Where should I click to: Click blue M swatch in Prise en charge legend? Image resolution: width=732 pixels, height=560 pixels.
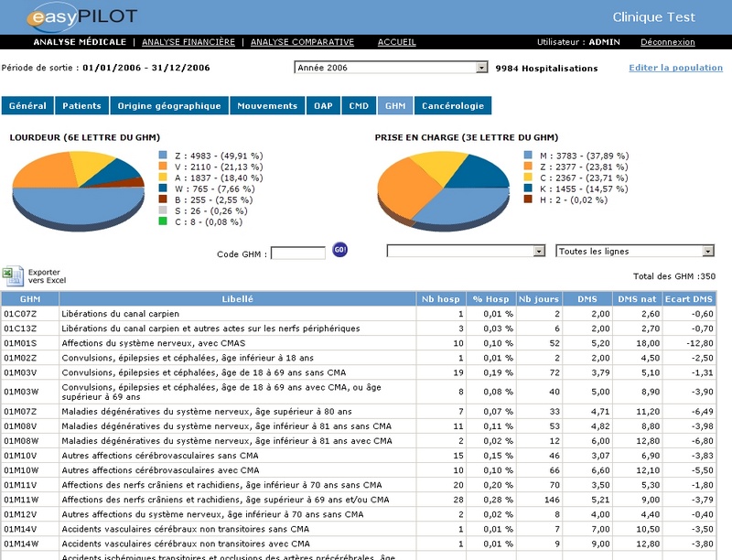coord(528,155)
